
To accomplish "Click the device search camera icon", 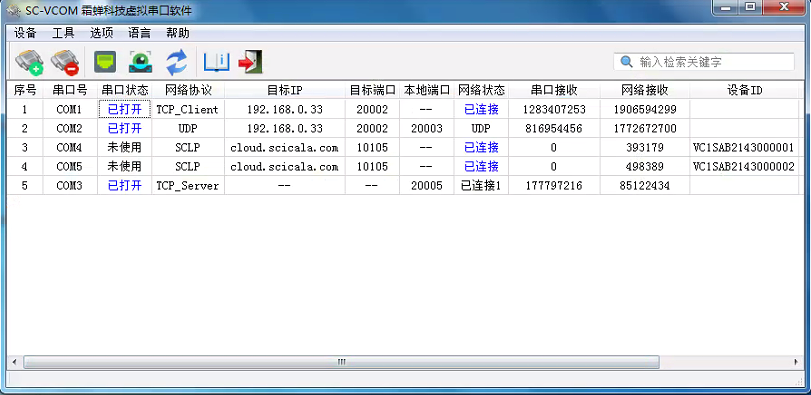I will (140, 62).
